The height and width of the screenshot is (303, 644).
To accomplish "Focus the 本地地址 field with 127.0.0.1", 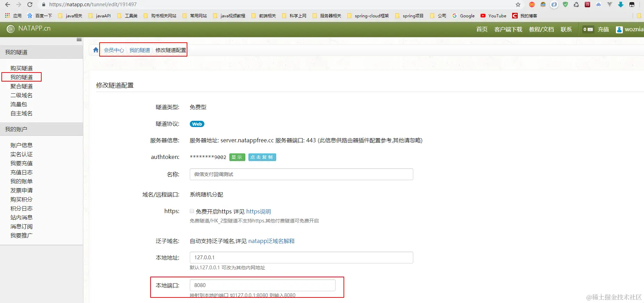I will pyautogui.click(x=301, y=258).
